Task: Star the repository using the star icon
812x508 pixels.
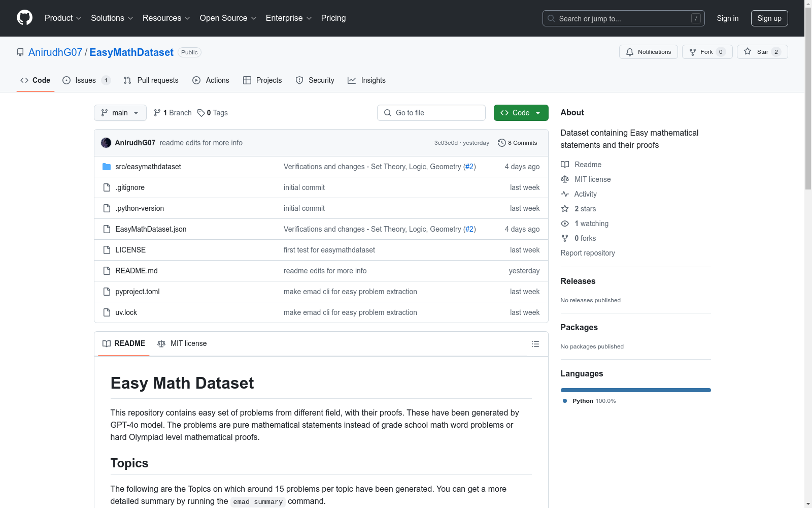Action: 748,52
